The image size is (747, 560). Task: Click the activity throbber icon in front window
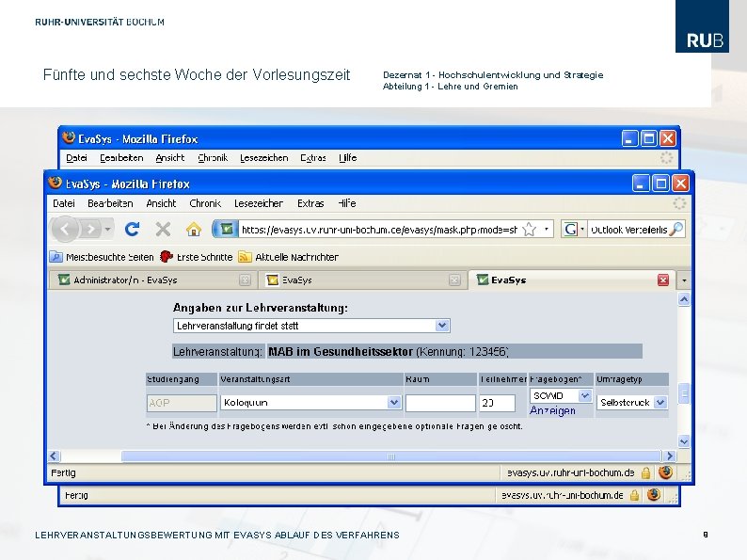point(679,203)
